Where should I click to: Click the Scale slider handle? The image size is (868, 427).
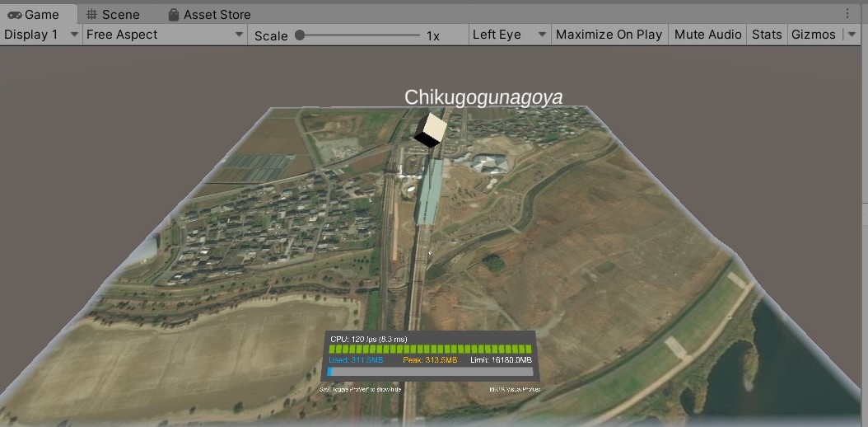[x=300, y=35]
